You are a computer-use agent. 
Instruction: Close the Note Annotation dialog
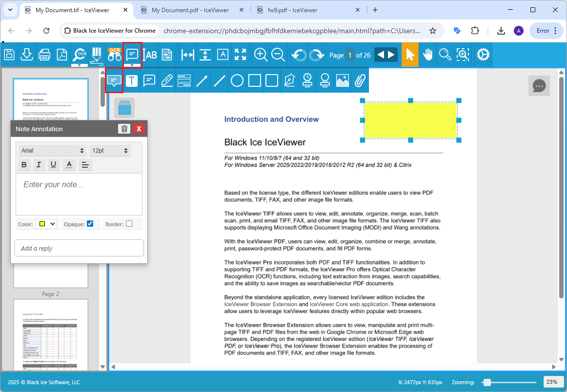[139, 129]
